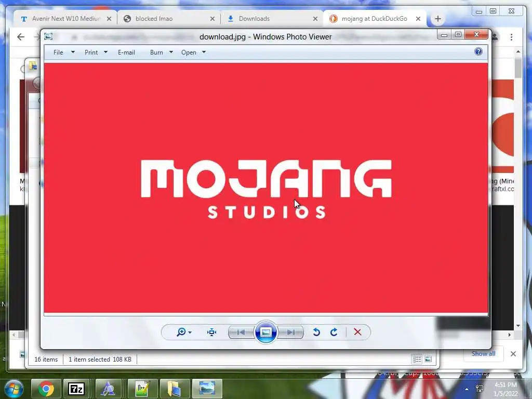Screen dimensions: 532x399
Task: Open the Burn menu in Photo Viewer
Action: click(156, 52)
